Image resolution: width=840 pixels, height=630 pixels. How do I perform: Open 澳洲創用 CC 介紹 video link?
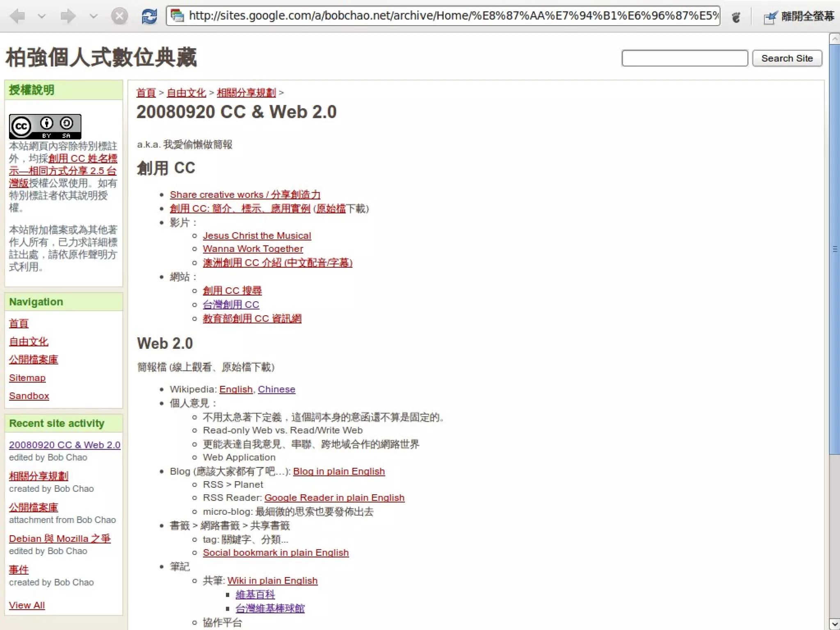point(278,263)
